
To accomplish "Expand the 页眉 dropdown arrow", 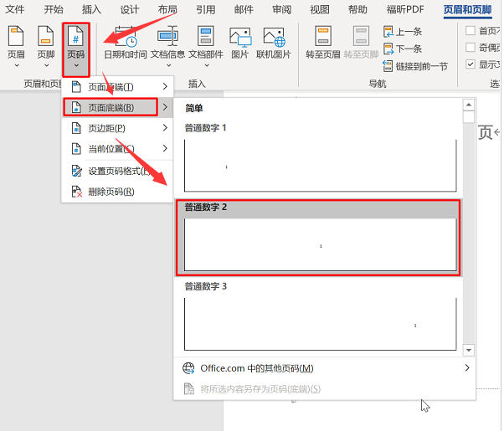I will tap(17, 65).
